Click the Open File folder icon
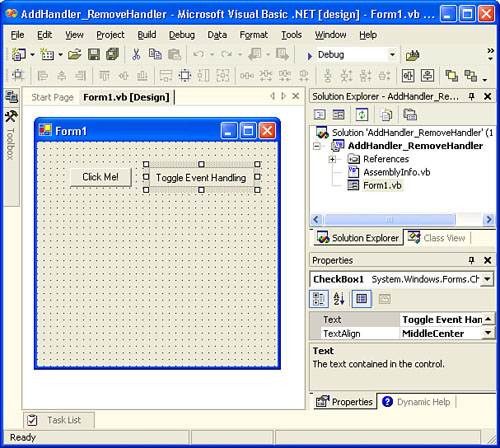Viewport: 500px width, 448px height. click(75, 54)
